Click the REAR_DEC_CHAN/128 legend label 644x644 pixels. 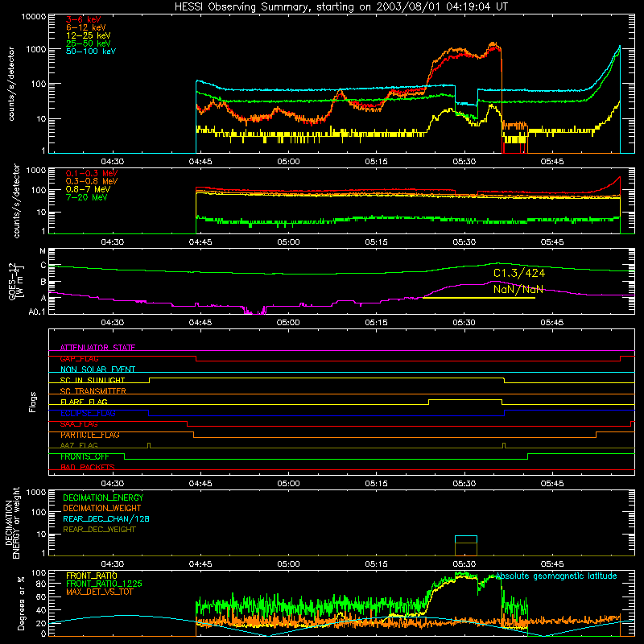[106, 519]
